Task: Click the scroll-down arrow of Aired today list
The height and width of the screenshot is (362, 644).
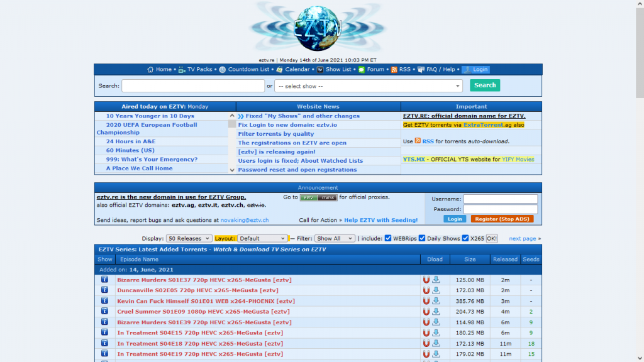Action: point(232,170)
